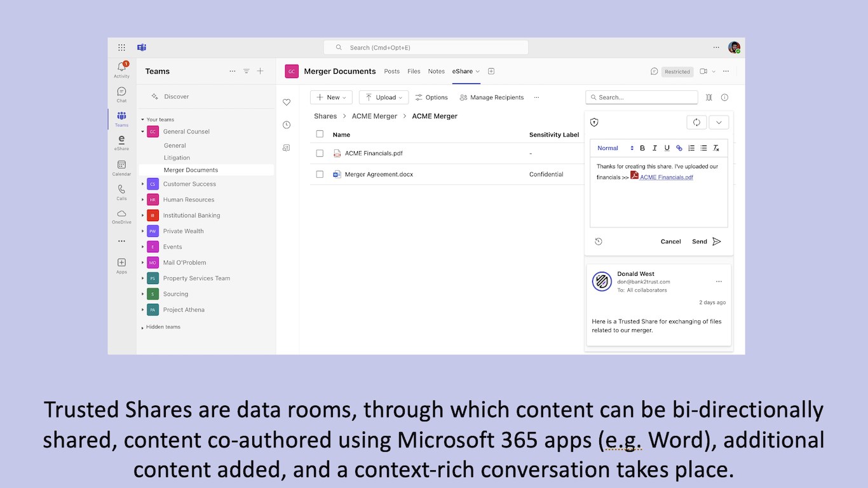Open the eShare app in the left rail
Screen dimensions: 868x488
(121, 142)
